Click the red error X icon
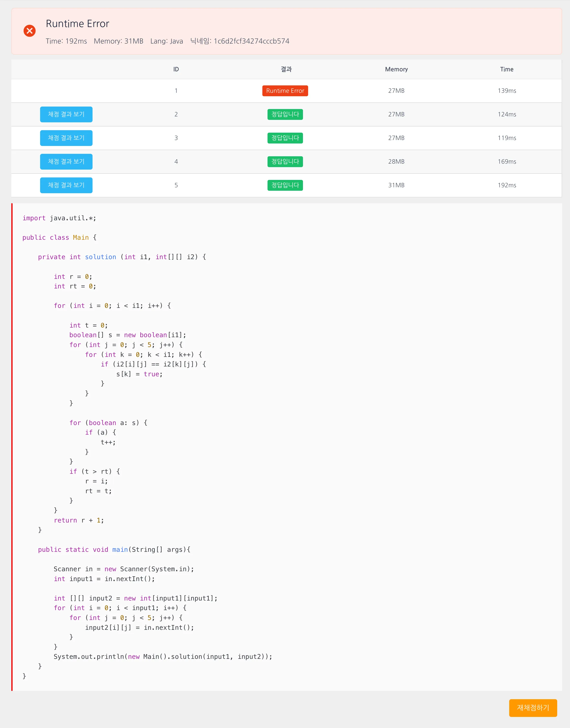Screen dimensions: 570x728 pos(29,31)
